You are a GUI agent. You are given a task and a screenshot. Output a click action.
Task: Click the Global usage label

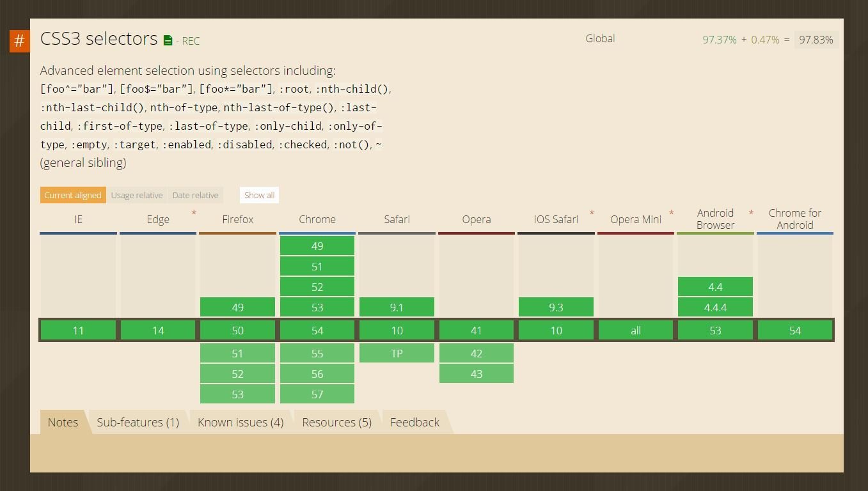(600, 38)
